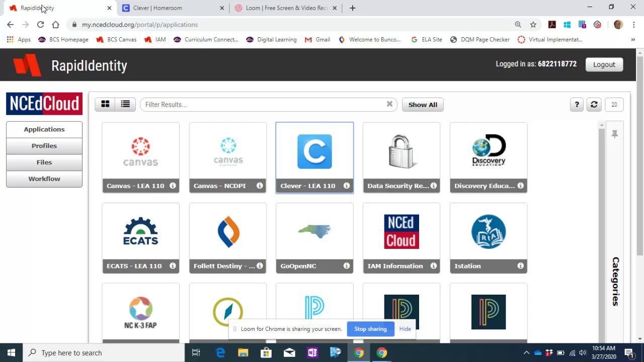Open the BCS Homepage bookmark
Image resolution: width=644 pixels, height=362 pixels.
63,40
